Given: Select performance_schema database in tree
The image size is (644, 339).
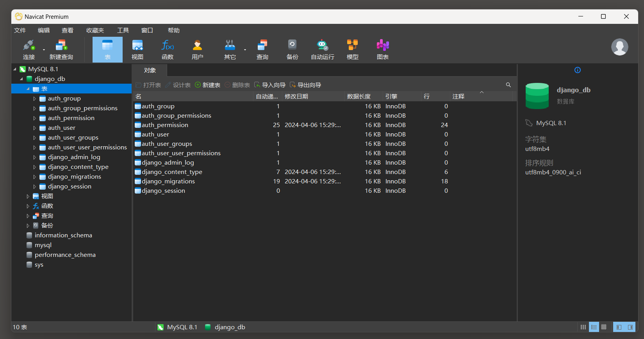Looking at the screenshot, I should (65, 255).
